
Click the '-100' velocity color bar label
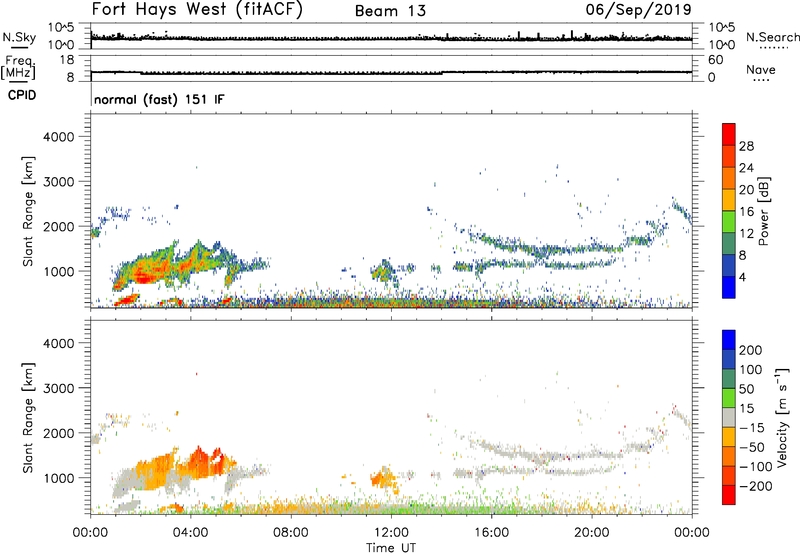756,467
